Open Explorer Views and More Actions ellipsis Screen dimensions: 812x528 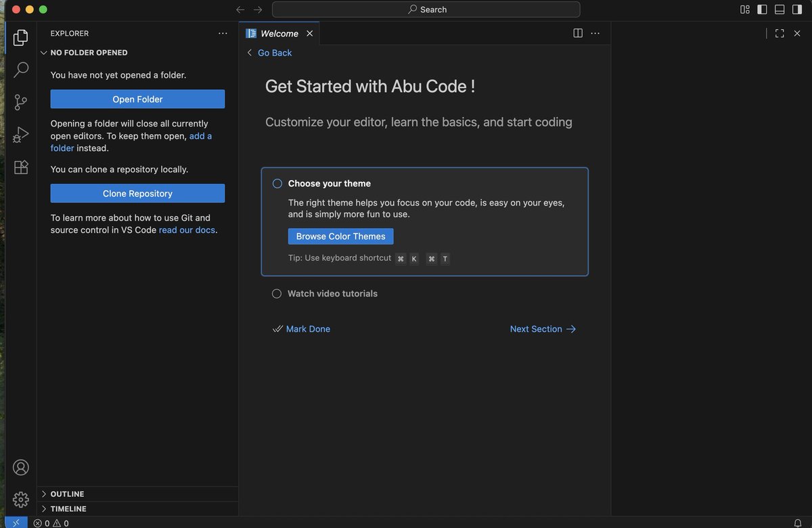coord(223,33)
